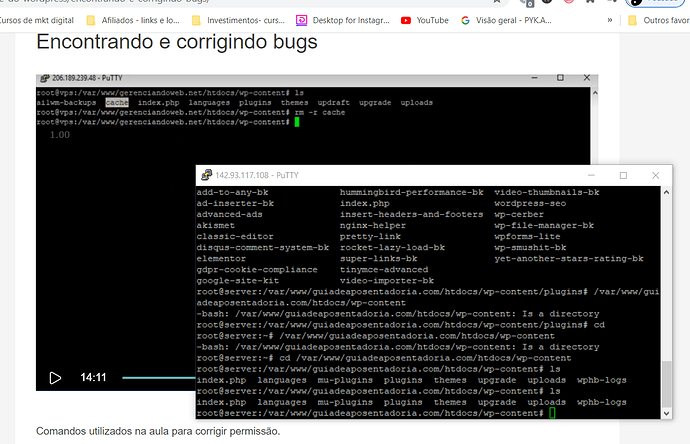The image size is (690, 444).
Task: Click 'rocket-lazy-load-bk' in the terminal
Action: click(x=392, y=247)
